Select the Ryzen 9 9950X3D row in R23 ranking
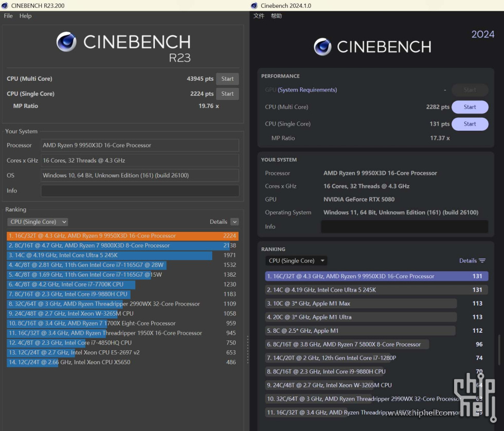Screen dimensions: 504x431 (x=122, y=236)
